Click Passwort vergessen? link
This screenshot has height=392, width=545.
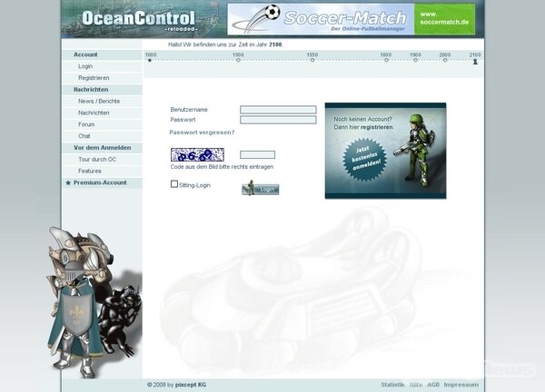tap(202, 132)
